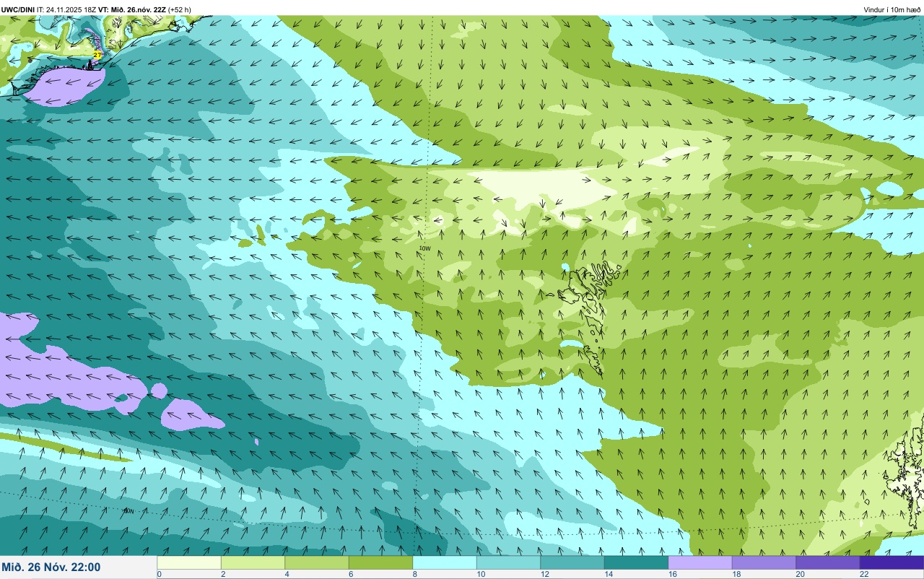
Task: Select the olive green 6–8 legend swatch
Action: (x=380, y=562)
